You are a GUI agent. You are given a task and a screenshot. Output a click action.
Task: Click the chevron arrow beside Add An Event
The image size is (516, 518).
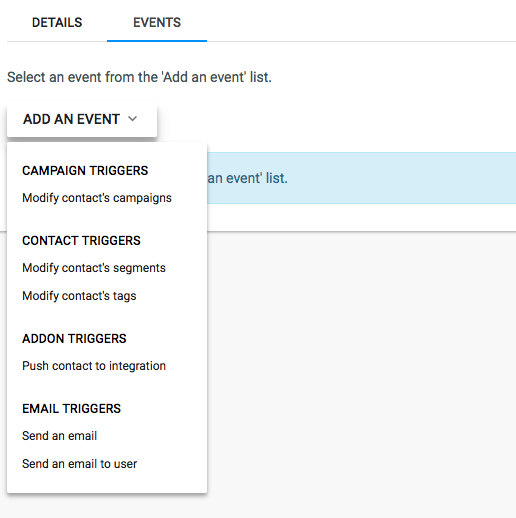[132, 119]
